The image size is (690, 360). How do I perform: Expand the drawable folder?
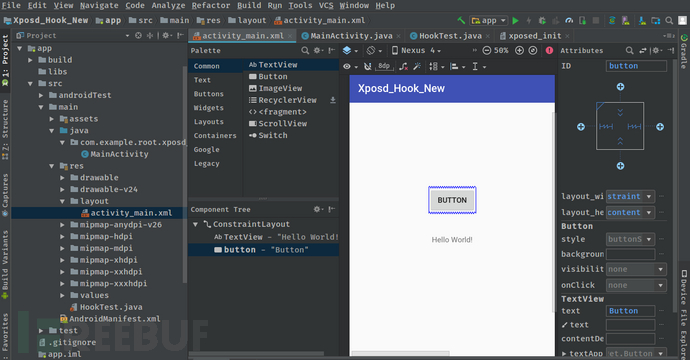[x=62, y=178]
